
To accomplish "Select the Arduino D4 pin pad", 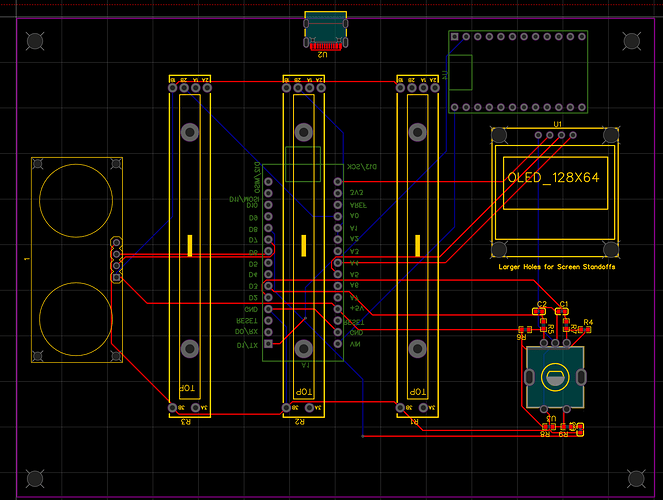I will (268, 274).
